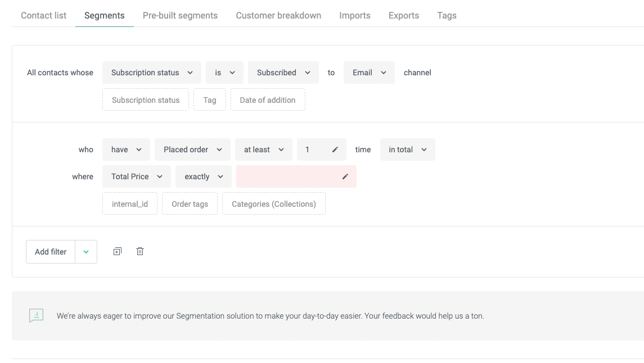Add Categories (Collections) property filter
This screenshot has height=363, width=644.
tap(274, 204)
